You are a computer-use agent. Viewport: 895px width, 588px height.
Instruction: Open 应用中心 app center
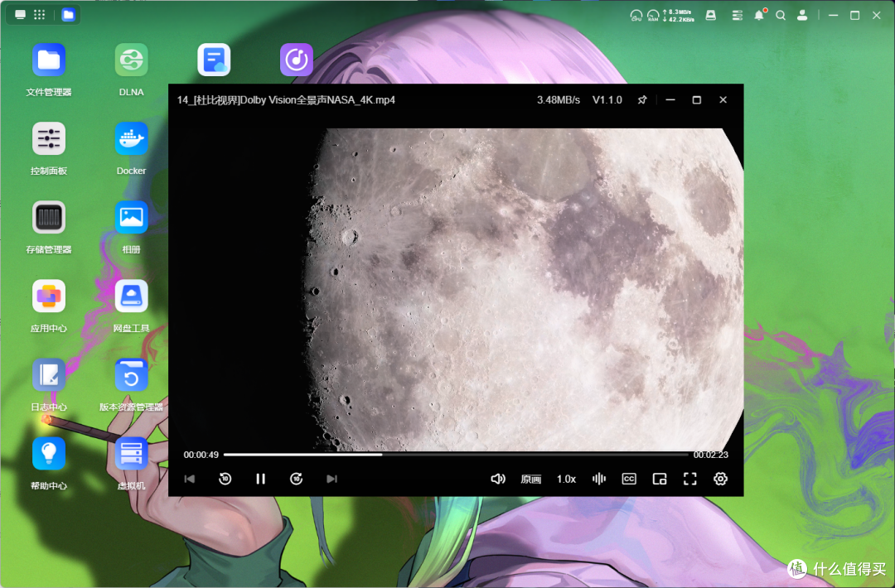[x=49, y=296]
